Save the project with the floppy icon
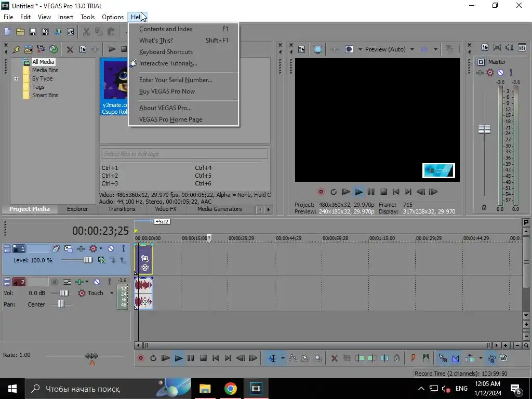This screenshot has height=399, width=532. point(33,32)
